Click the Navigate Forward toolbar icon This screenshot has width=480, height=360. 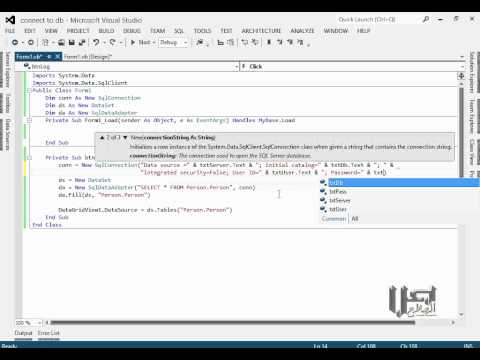click(x=31, y=42)
